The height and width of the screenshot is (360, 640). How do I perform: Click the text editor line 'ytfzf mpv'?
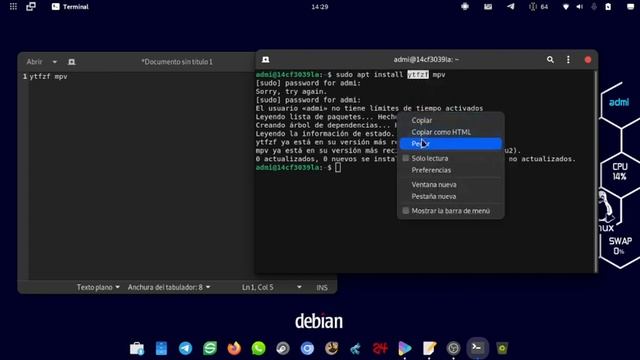[x=48, y=76]
